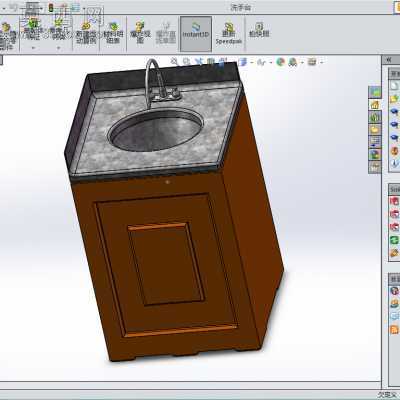Click the apply scene icon
Image resolution: width=400 pixels, height=400 pixels.
click(x=293, y=62)
